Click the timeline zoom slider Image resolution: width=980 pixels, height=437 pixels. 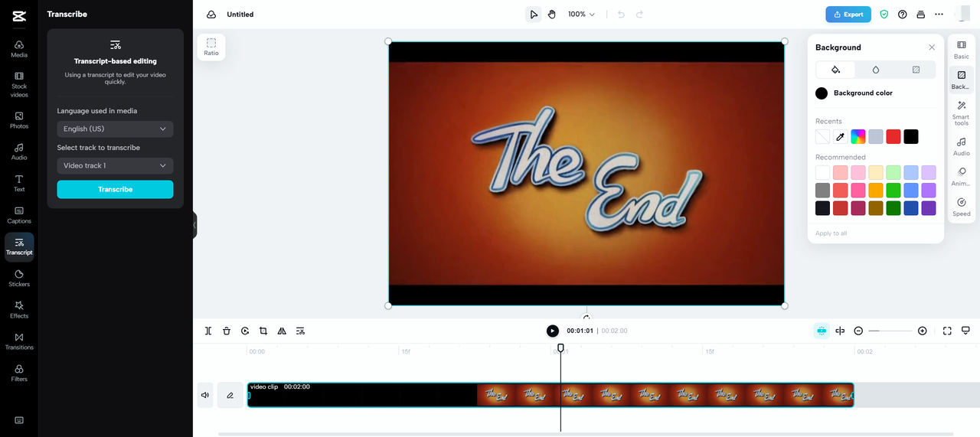(890, 331)
